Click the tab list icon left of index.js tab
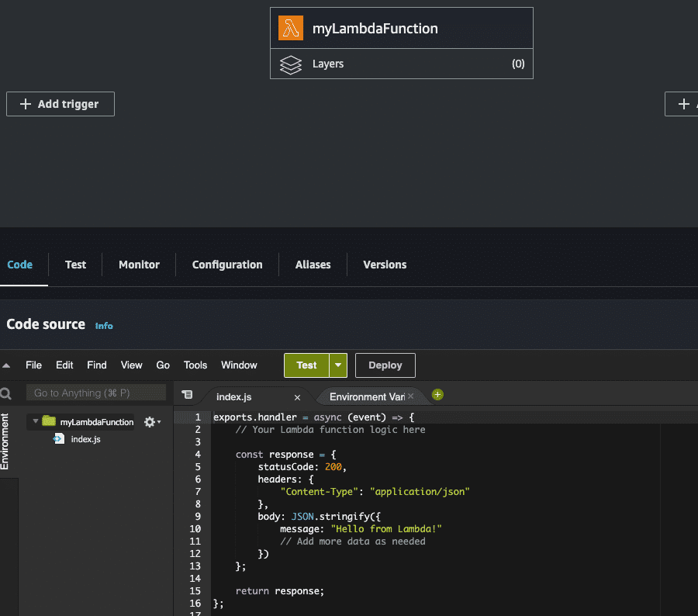The image size is (698, 616). 186,395
